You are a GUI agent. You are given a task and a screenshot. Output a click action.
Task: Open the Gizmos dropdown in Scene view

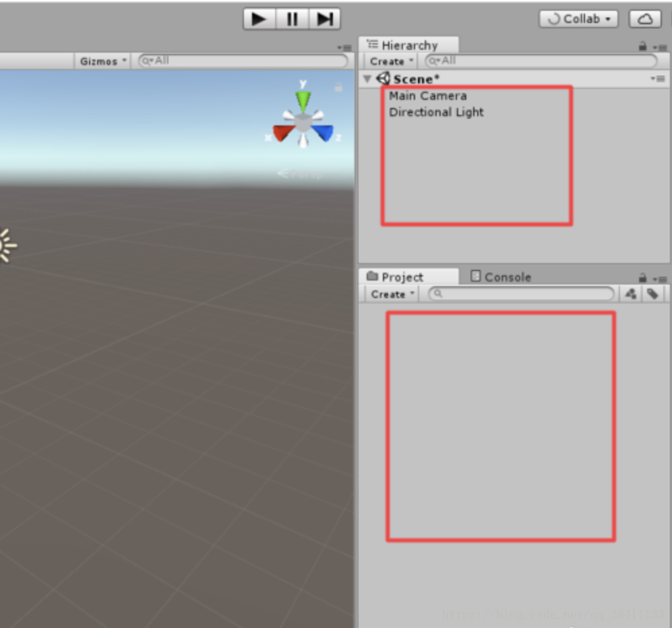pos(101,61)
